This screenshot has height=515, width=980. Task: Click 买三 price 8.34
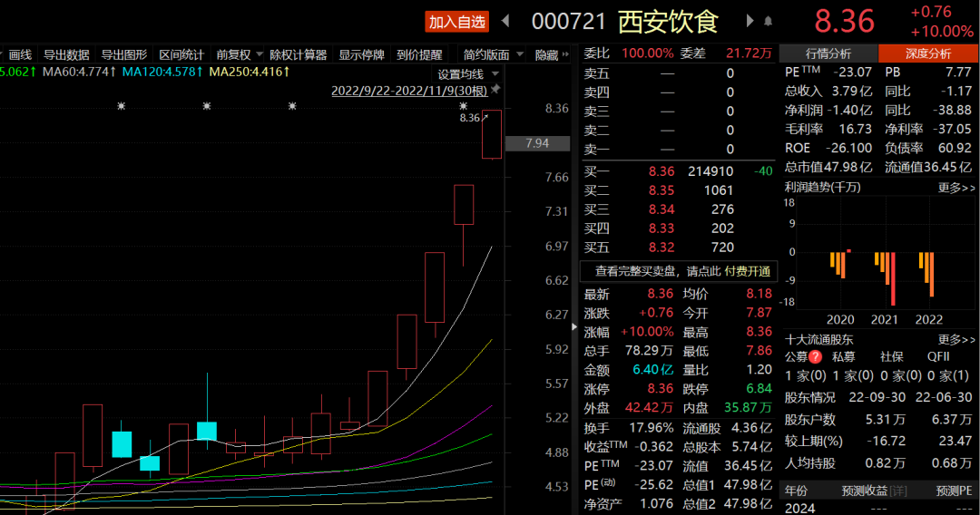661,209
